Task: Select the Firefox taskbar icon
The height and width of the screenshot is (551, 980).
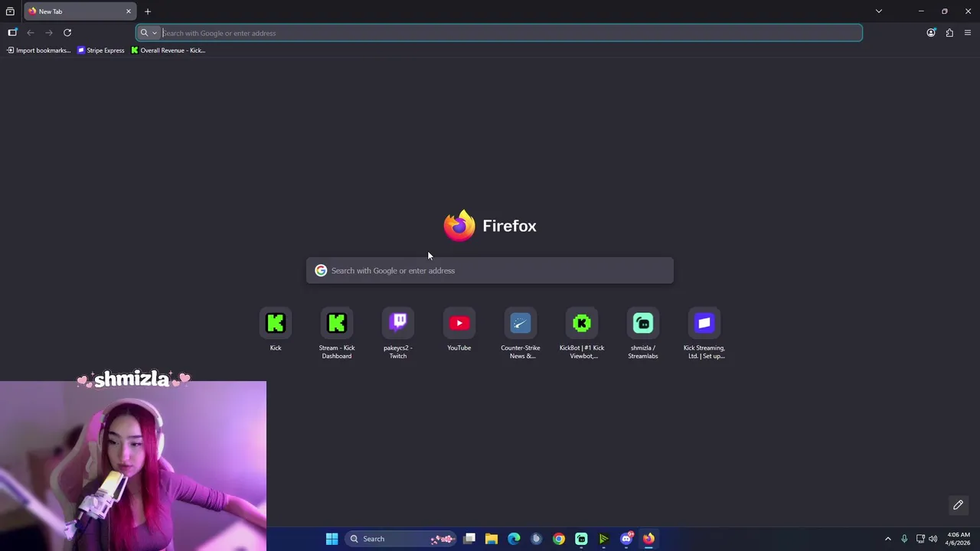Action: (648, 539)
